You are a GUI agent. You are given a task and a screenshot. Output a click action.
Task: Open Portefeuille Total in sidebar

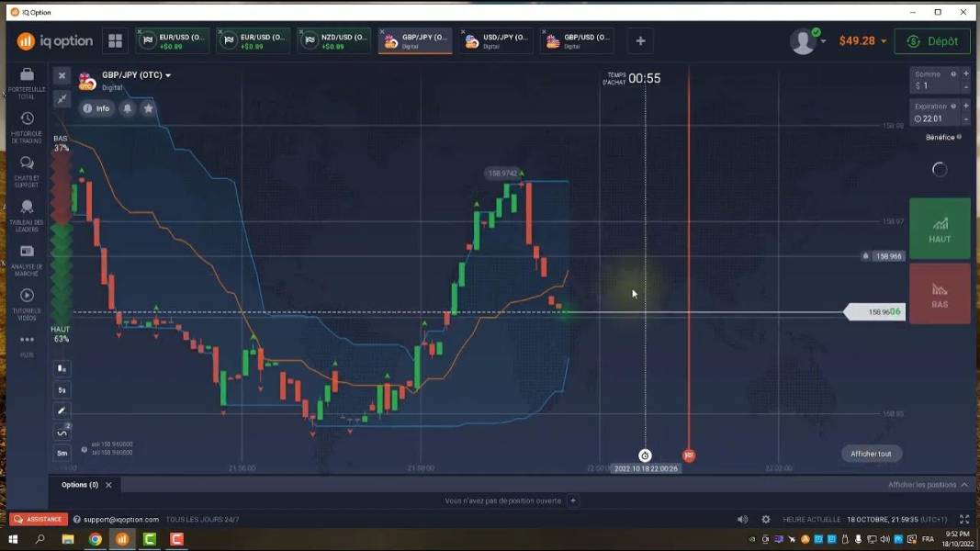click(27, 83)
